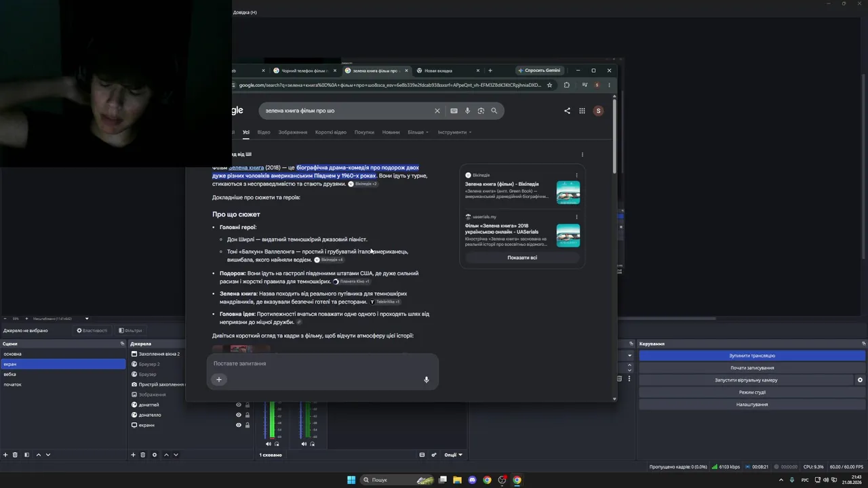Open the Windows Start menu
The height and width of the screenshot is (488, 868).
(351, 480)
